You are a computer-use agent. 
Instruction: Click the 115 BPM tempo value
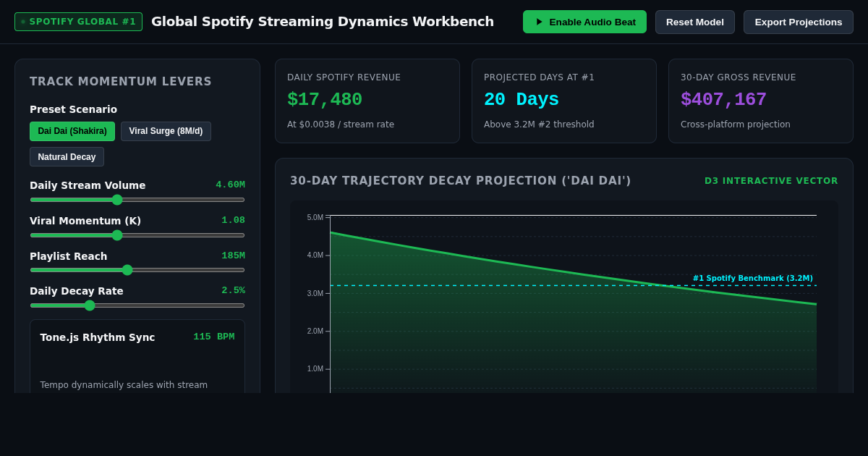(213, 337)
